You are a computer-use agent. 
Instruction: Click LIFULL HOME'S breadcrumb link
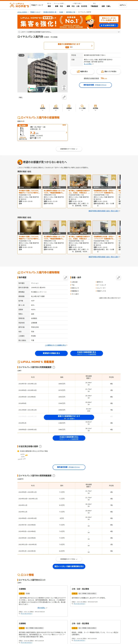[22, 12]
